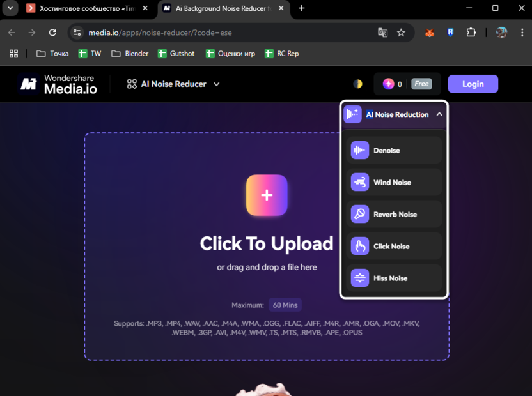Click the Hiss Noise icon
Screen dimensions: 532x396
359,278
